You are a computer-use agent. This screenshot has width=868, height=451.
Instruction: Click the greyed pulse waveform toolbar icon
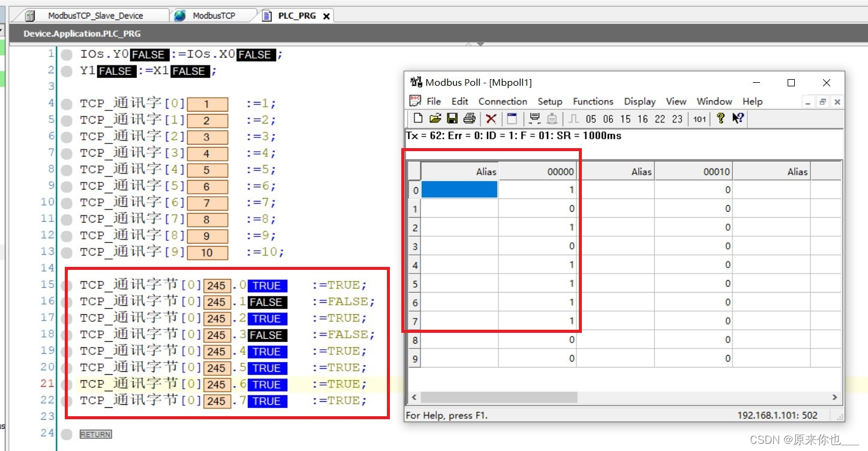574,119
